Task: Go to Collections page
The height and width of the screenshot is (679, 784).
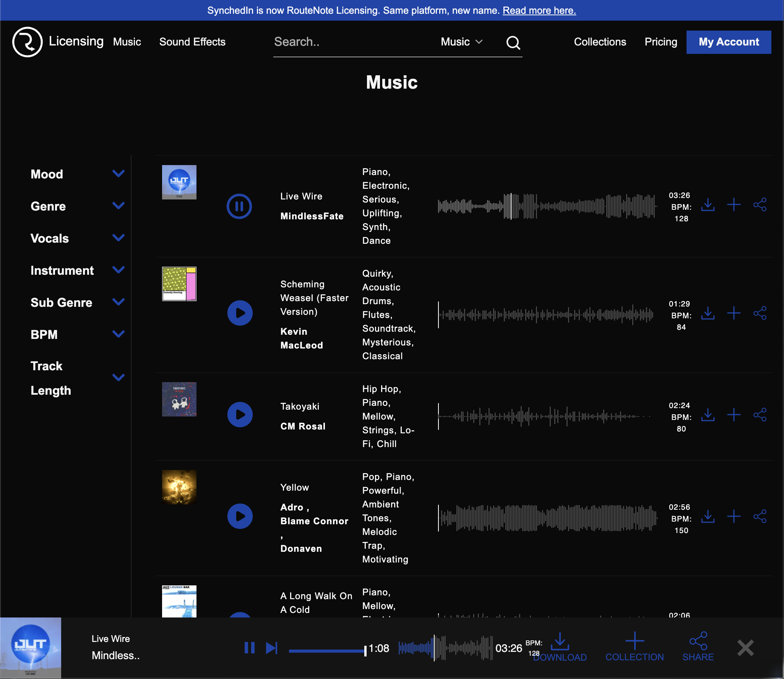Action: [x=600, y=42]
